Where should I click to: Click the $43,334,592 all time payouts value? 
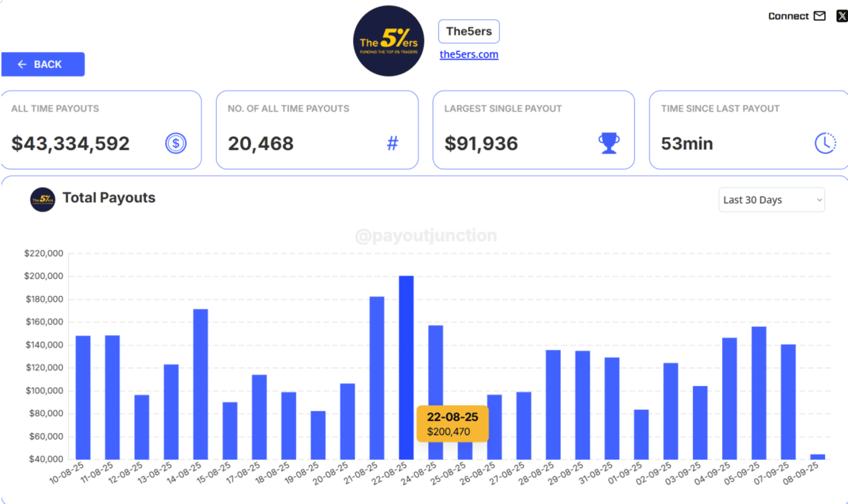[x=71, y=144]
